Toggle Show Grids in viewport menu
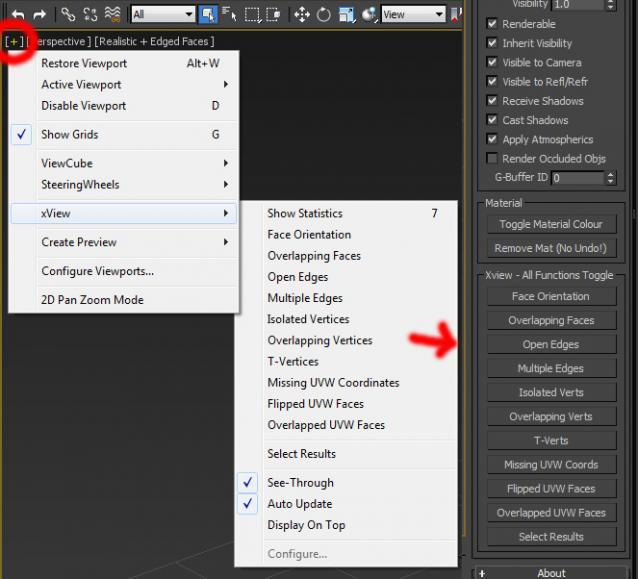Screen dimensions: 638x579 pyautogui.click(x=124, y=135)
